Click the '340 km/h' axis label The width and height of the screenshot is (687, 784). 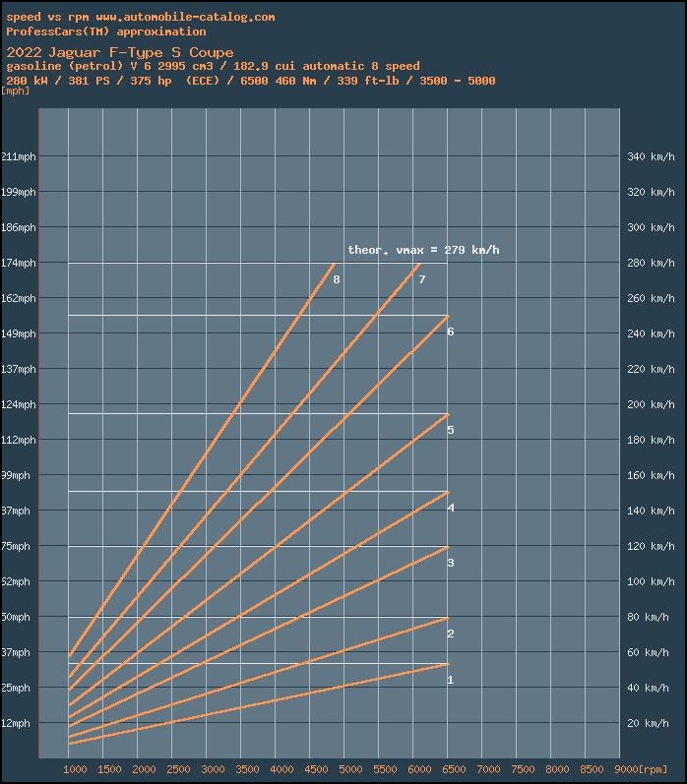pos(651,157)
